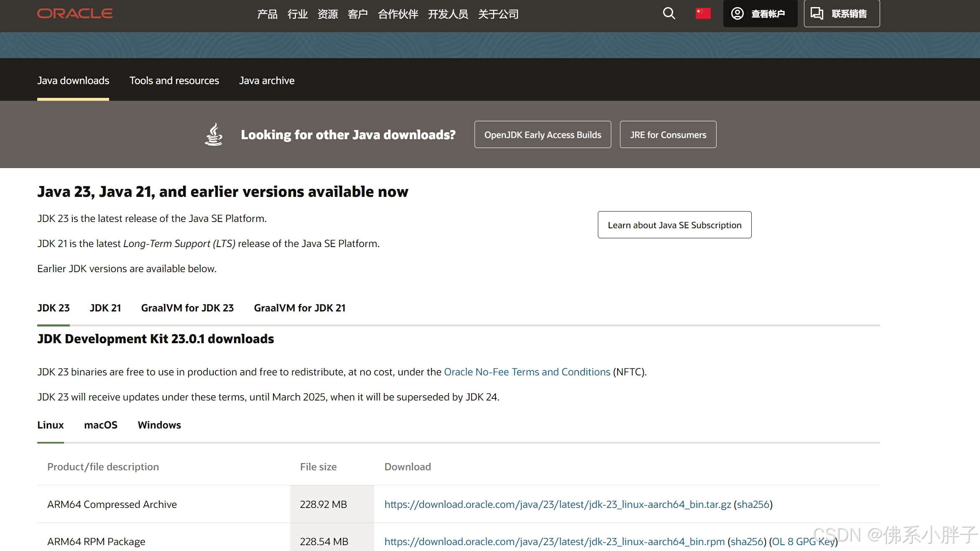Expand the 关于公司 menu
This screenshot has height=551, width=980.
[x=498, y=14]
